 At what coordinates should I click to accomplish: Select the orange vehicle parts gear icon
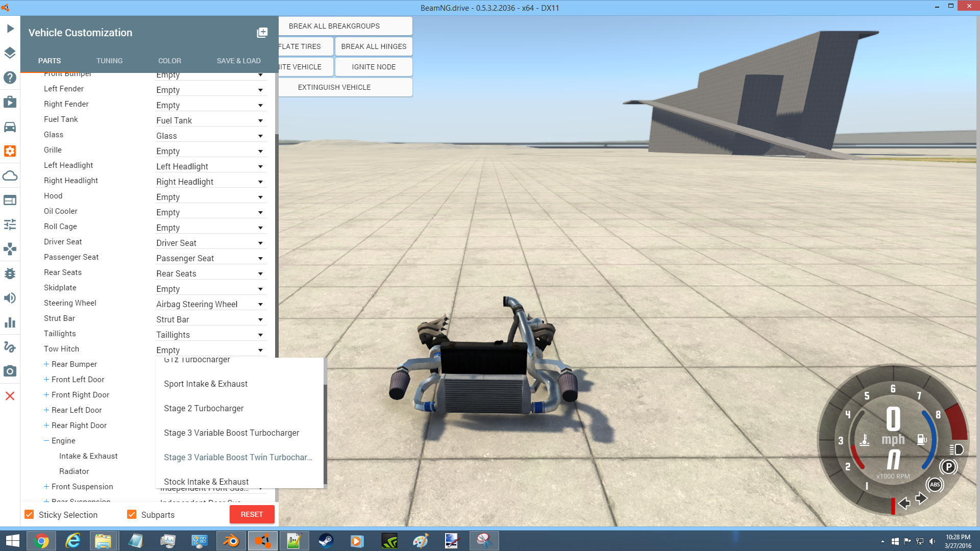tap(10, 151)
